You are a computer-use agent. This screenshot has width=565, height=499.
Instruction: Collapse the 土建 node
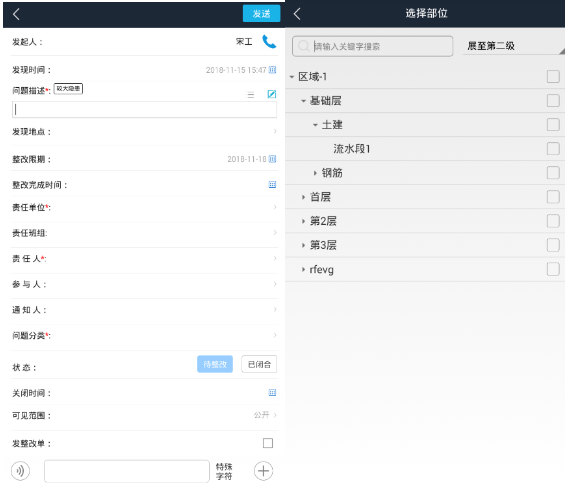315,125
